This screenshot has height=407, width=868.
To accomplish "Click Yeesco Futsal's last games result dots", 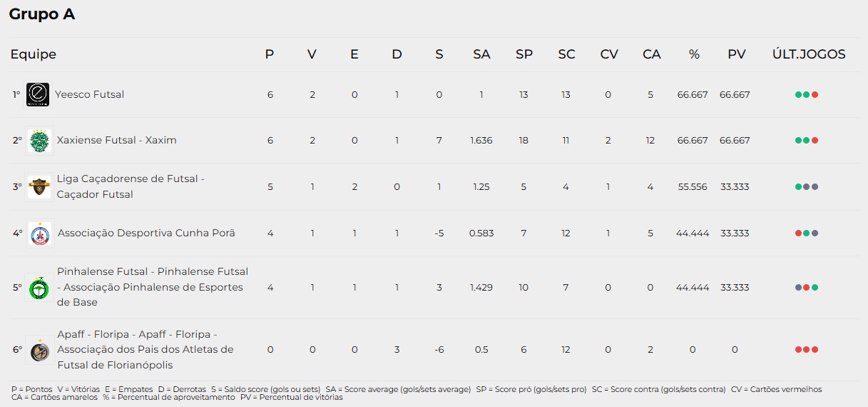I will (807, 94).
